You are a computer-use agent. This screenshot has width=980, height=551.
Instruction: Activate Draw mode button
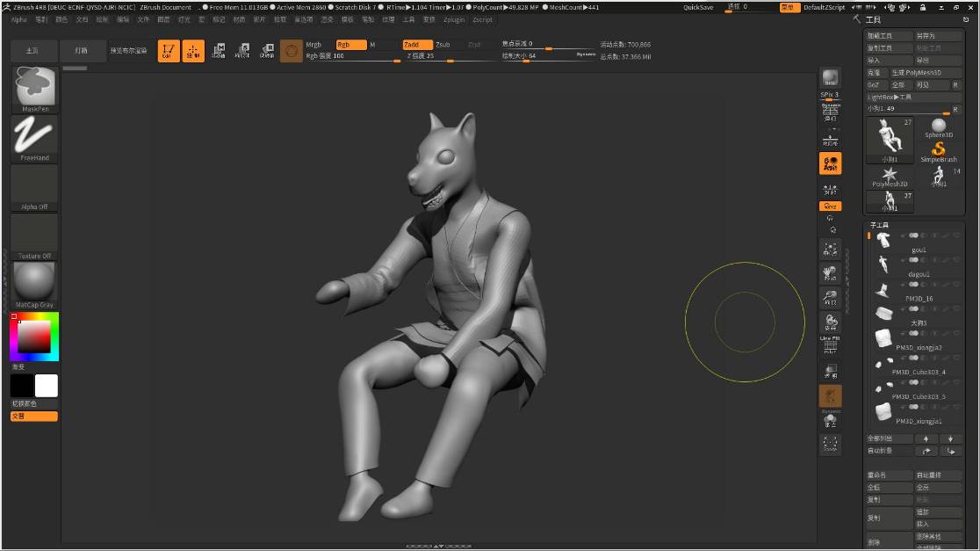193,51
